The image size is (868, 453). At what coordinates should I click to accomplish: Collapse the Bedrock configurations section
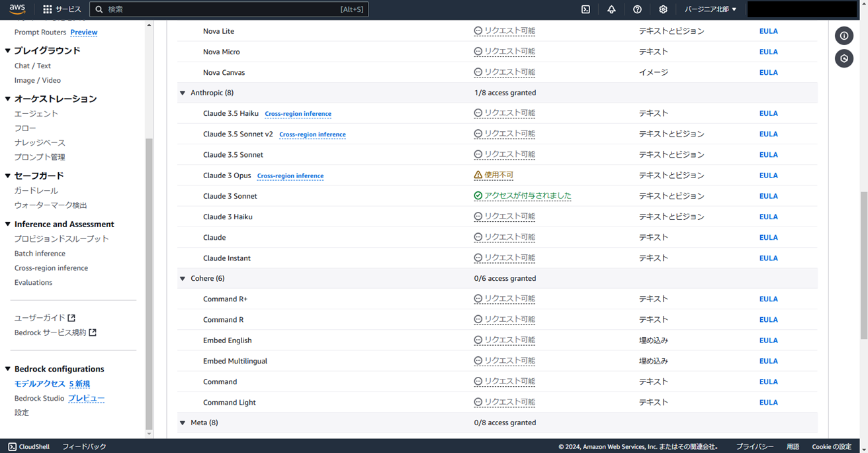click(x=8, y=369)
